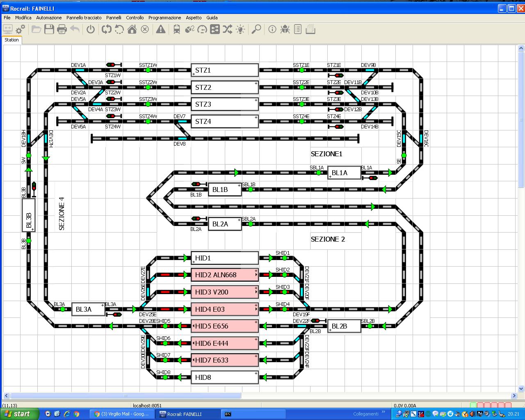Toggle sensor SSTZ4E on track four
The image size is (525, 420).
pos(301,121)
